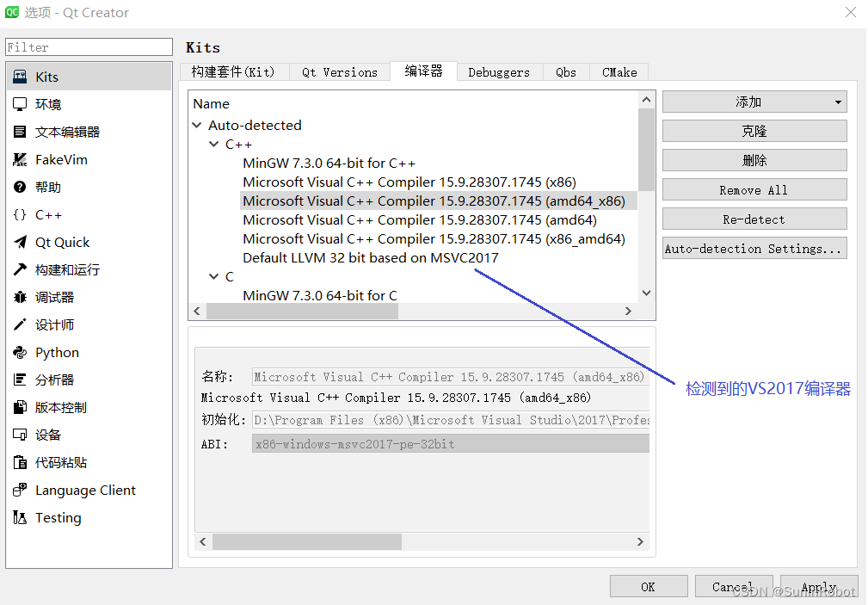Click the Apply button

click(819, 587)
